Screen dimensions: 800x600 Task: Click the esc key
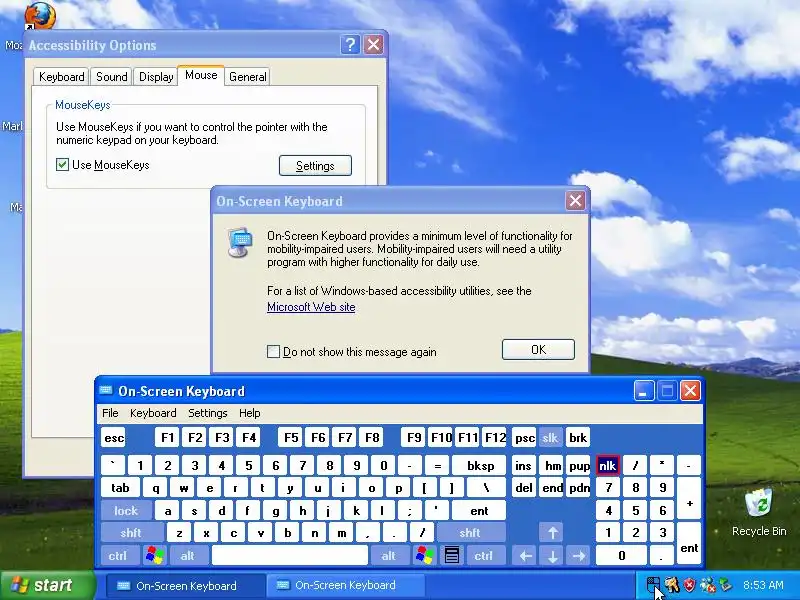click(113, 438)
